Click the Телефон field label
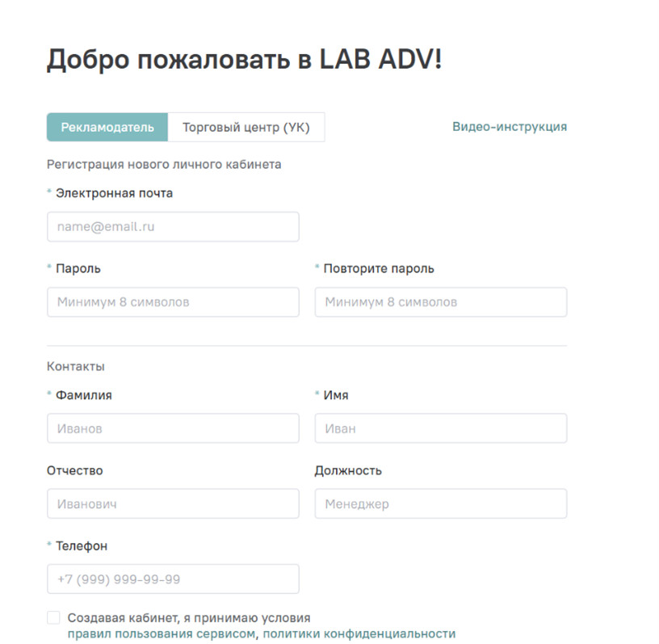The image size is (659, 644). 82,546
